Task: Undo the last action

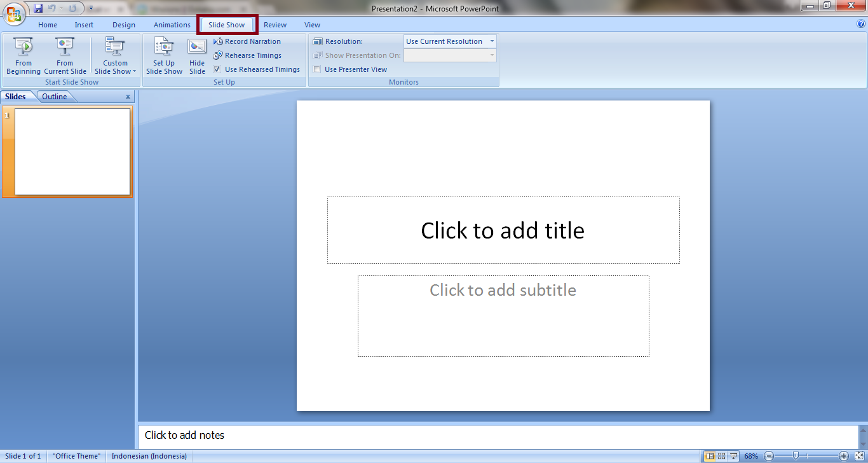Action: (x=52, y=8)
